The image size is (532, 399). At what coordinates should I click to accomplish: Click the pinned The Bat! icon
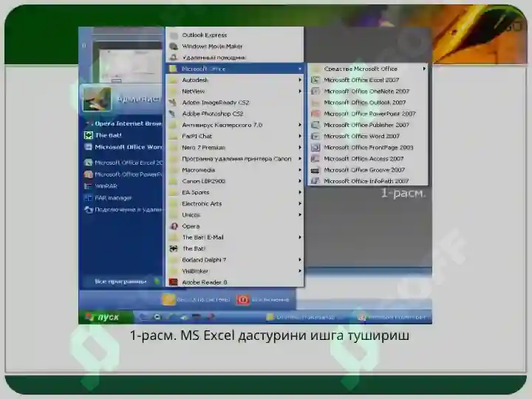click(88, 135)
